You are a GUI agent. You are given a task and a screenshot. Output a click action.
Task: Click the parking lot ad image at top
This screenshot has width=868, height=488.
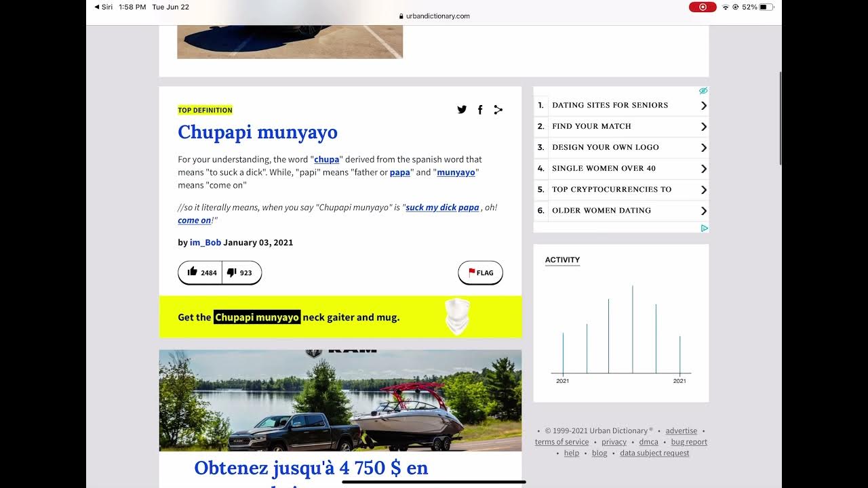tap(290, 42)
